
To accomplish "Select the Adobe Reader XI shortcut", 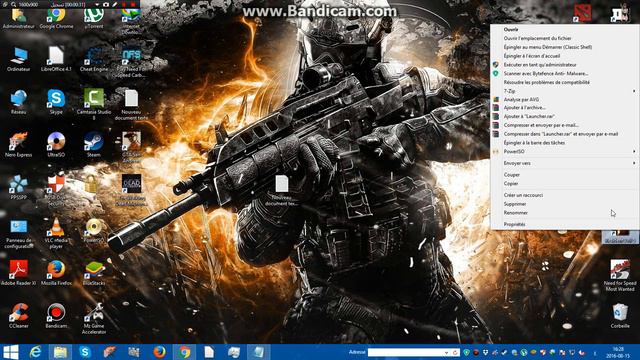I will (x=18, y=272).
